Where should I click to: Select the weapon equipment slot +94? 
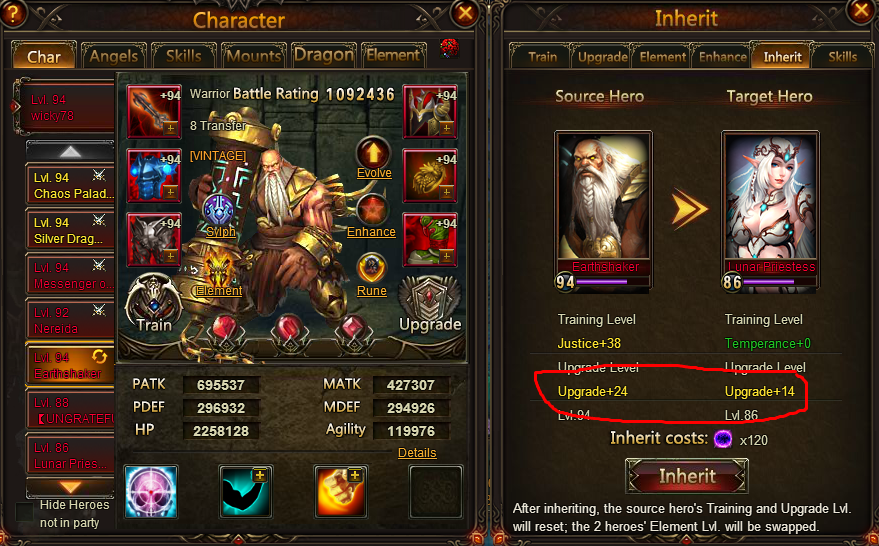[x=154, y=111]
